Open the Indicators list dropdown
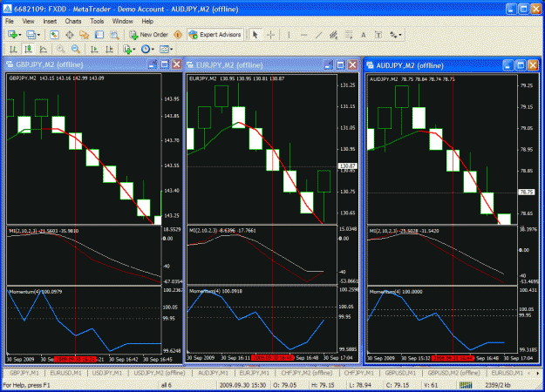The width and height of the screenshot is (545, 392). point(129,50)
